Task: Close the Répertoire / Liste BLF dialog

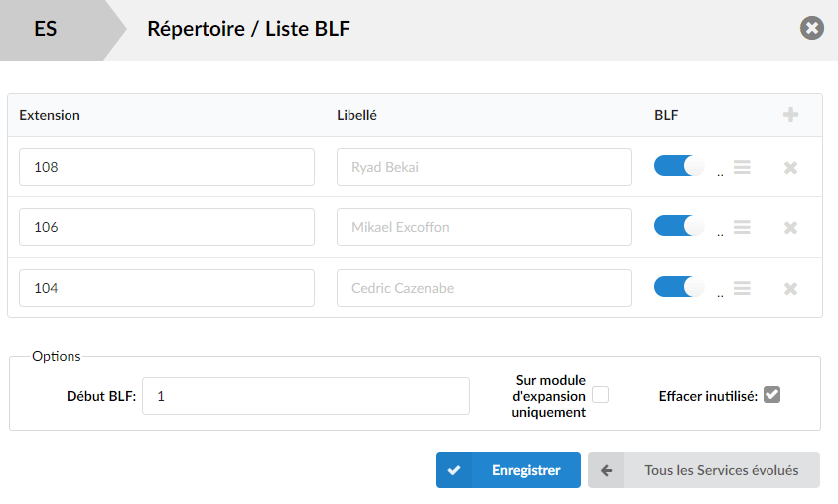Action: coord(812,28)
